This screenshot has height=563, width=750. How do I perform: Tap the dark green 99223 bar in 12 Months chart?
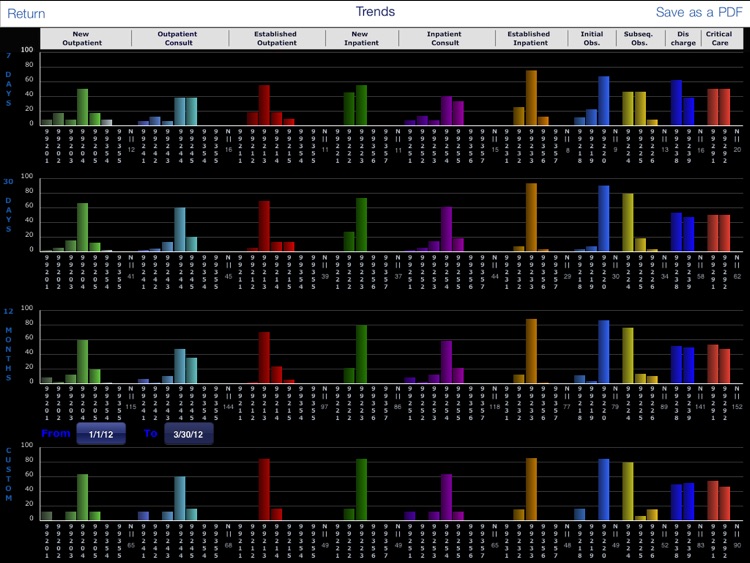pos(362,354)
